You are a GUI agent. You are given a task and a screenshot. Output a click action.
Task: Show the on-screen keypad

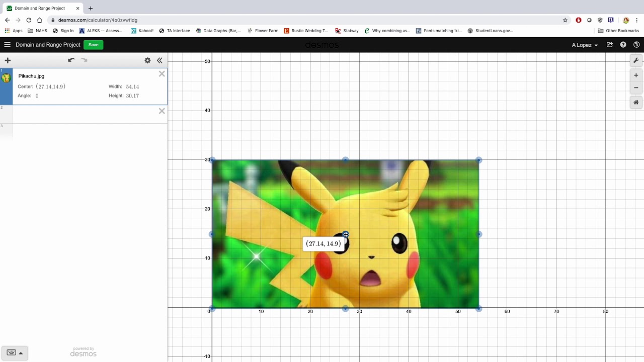(15, 352)
